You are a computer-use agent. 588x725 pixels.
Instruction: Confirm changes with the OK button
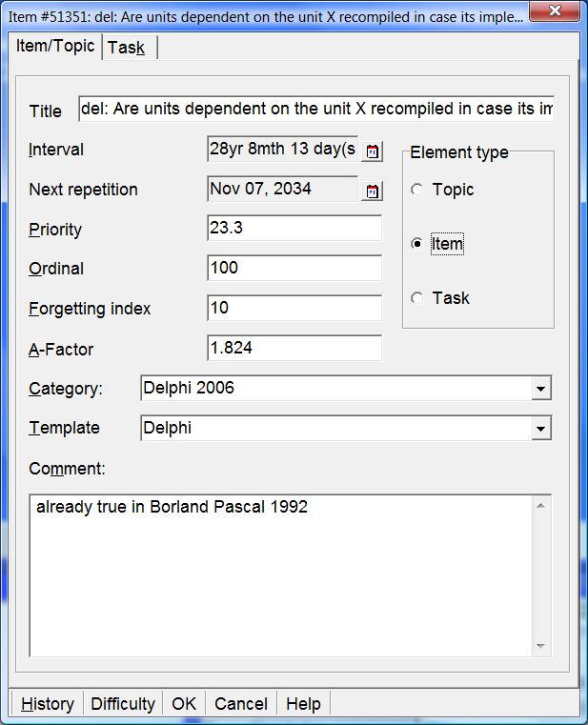pyautogui.click(x=184, y=704)
